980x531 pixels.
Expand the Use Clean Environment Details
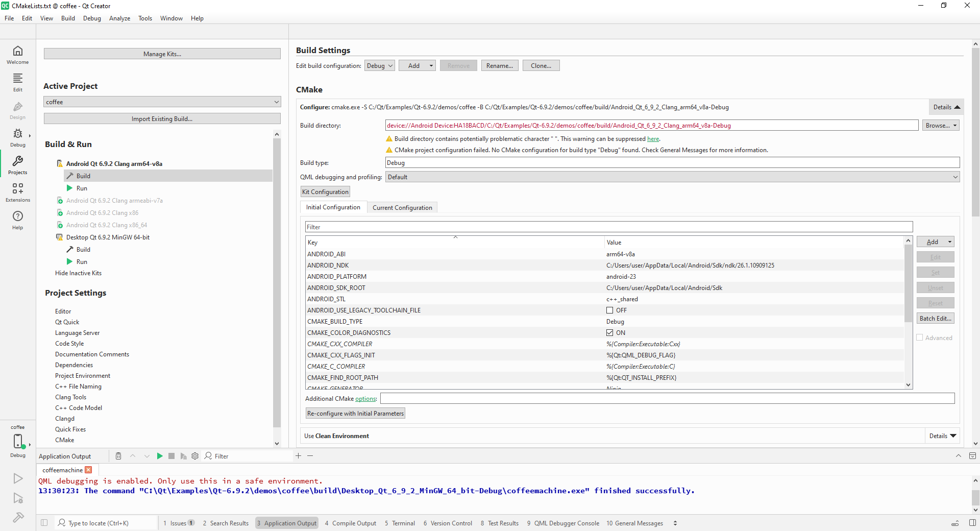pos(942,436)
